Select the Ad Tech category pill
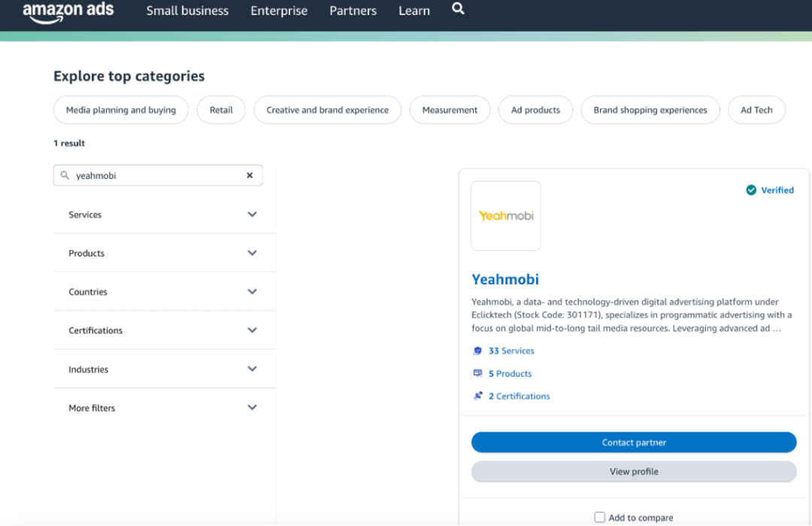Image resolution: width=812 pixels, height=526 pixels. (x=756, y=110)
